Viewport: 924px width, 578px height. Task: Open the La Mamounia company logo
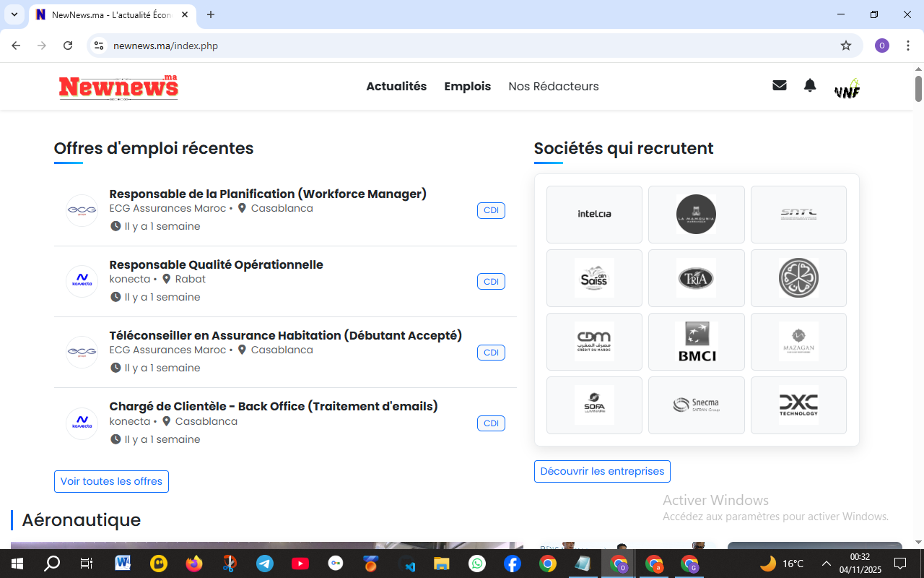[696, 215]
